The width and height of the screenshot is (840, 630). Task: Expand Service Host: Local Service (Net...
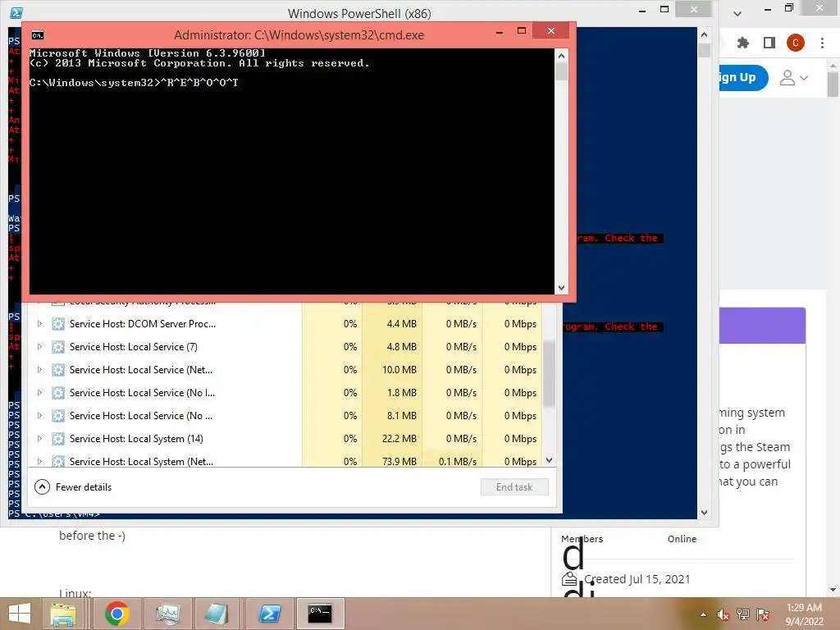pos(39,370)
